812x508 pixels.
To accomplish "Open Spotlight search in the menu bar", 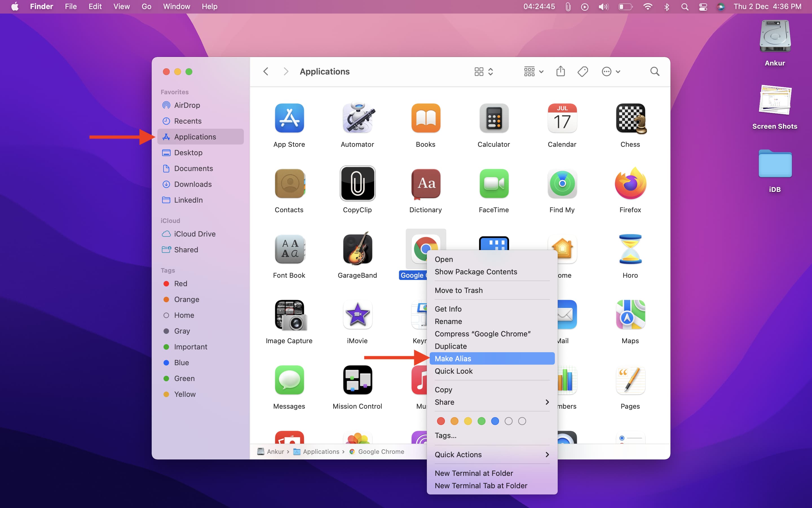I will coord(685,7).
